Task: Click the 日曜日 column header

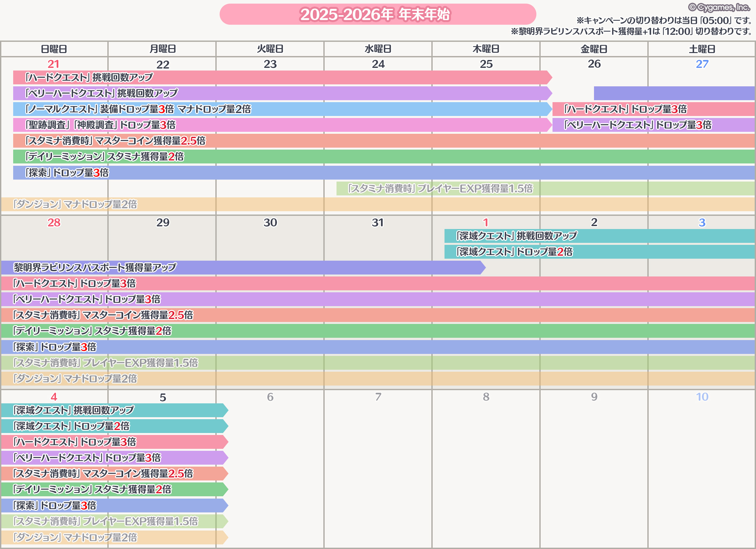Action: point(54,49)
